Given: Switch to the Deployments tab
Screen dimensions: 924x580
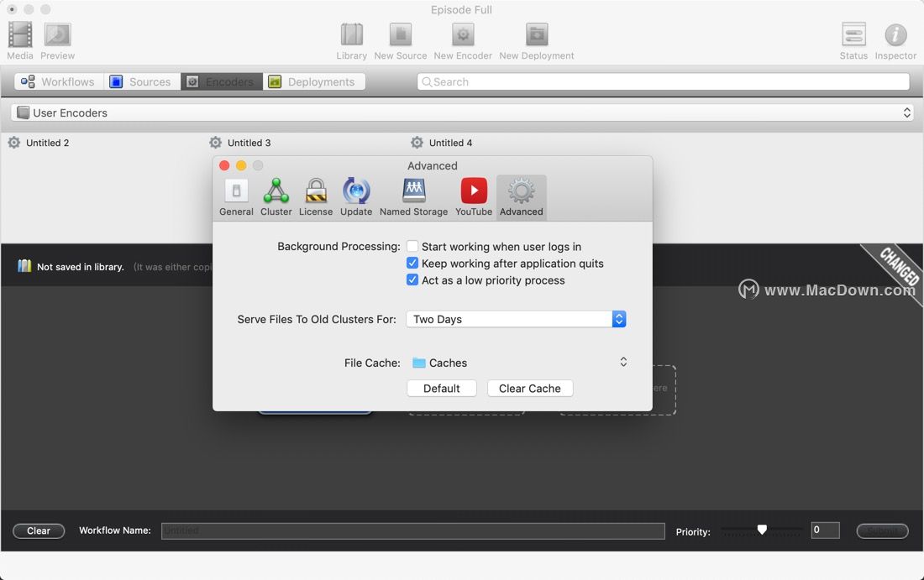Looking at the screenshot, I should [x=313, y=82].
